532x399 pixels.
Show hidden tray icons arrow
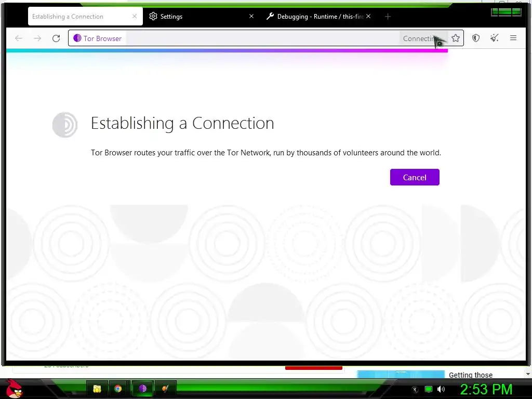coord(415,390)
